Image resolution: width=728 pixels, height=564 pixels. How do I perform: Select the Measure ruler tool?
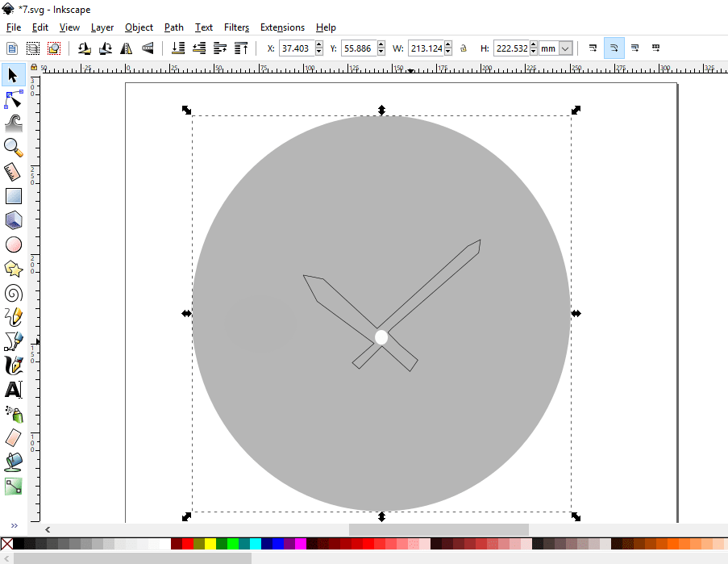point(14,172)
